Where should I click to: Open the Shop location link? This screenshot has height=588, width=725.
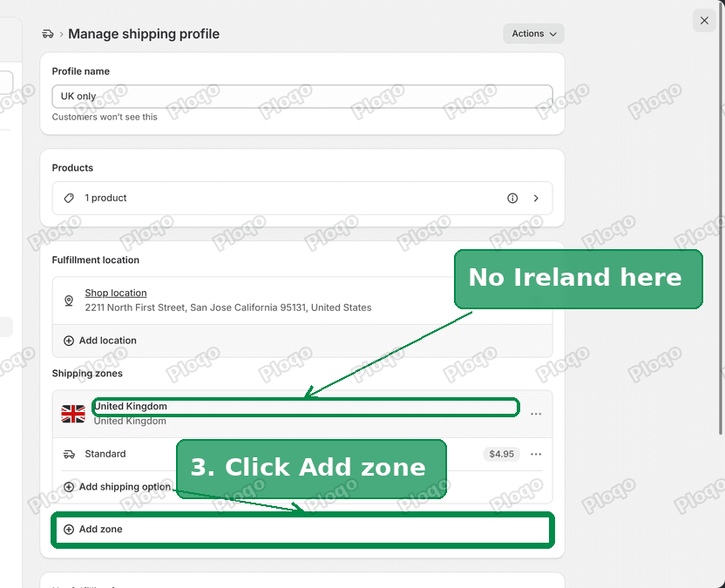click(x=116, y=293)
